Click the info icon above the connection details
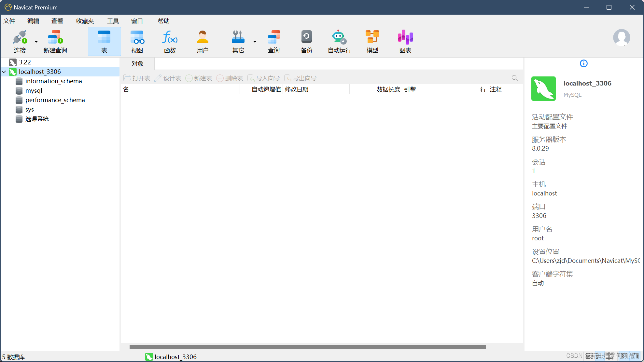Image resolution: width=644 pixels, height=362 pixels. [x=583, y=63]
